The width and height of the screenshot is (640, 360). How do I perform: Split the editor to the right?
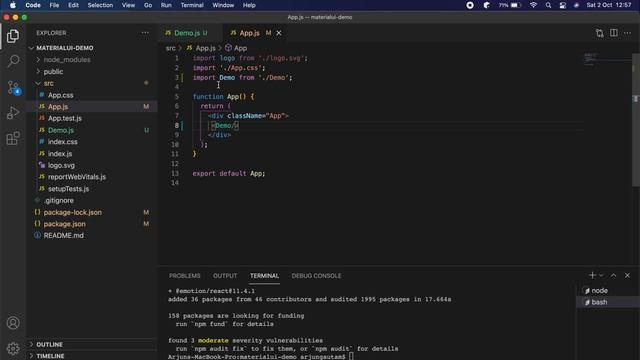click(613, 33)
